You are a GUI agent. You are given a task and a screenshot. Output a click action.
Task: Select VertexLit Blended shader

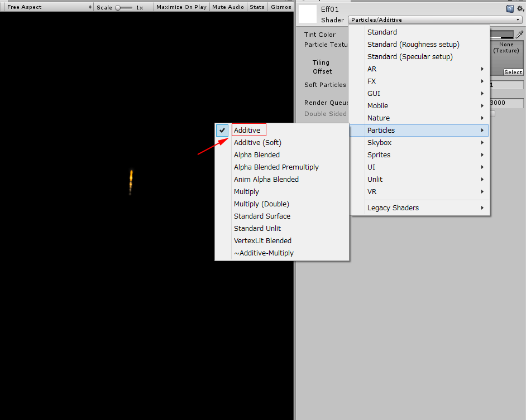pyautogui.click(x=282, y=240)
